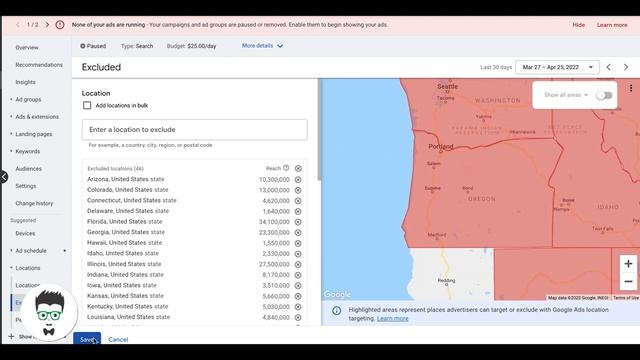Click Learn more below the map

tap(392, 319)
